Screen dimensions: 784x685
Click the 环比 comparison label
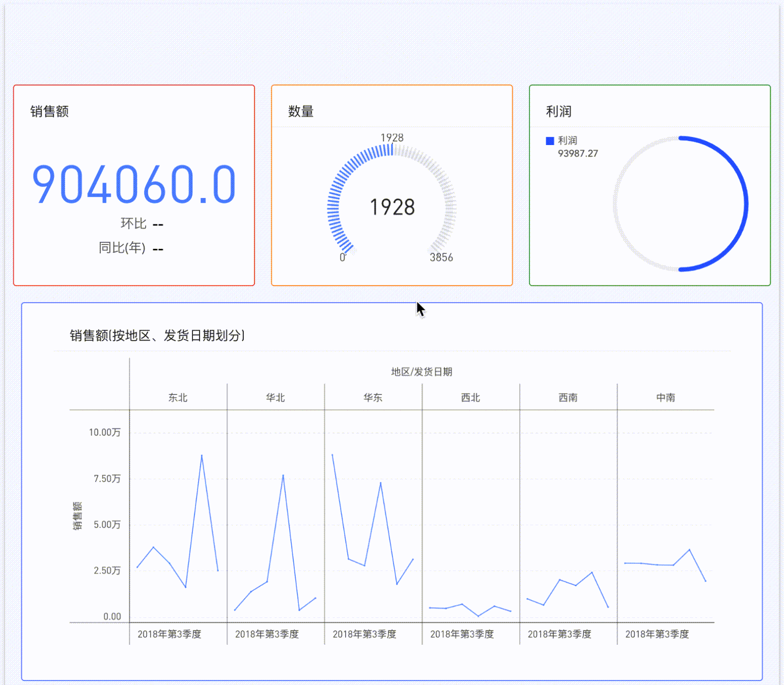[x=132, y=223]
